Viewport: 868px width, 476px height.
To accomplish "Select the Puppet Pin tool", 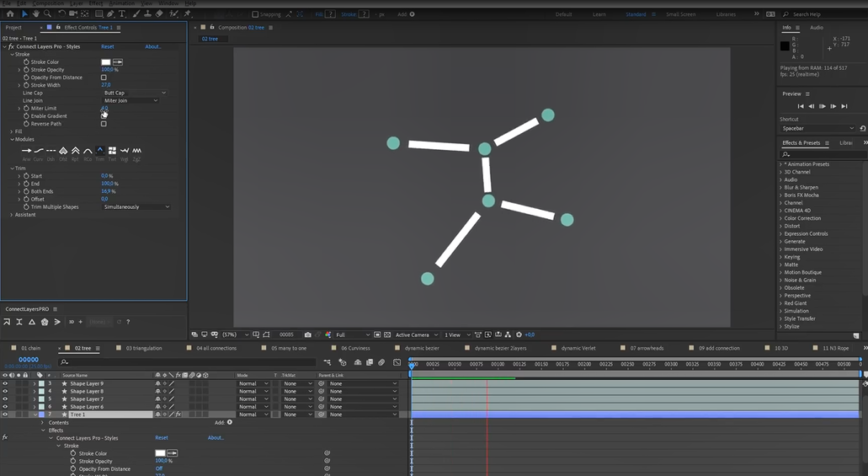I will point(188,13).
